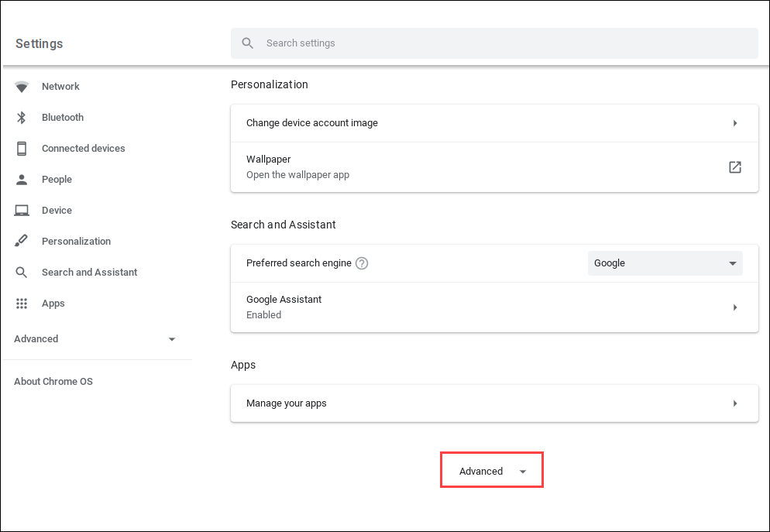Open Google Assistant settings row
Viewport: 770px width, 532px height.
click(x=494, y=307)
